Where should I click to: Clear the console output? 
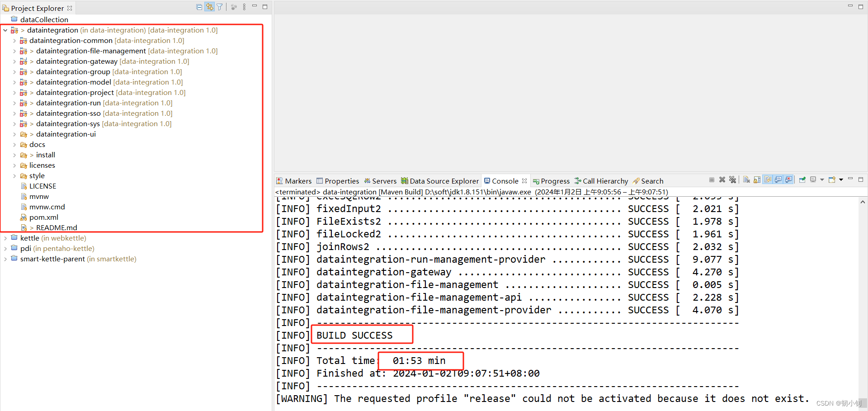point(746,180)
